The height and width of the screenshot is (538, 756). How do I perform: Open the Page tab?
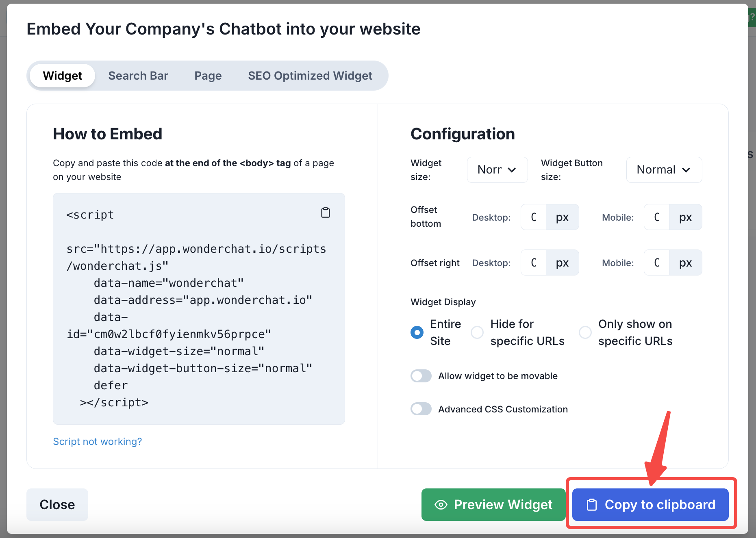(208, 76)
